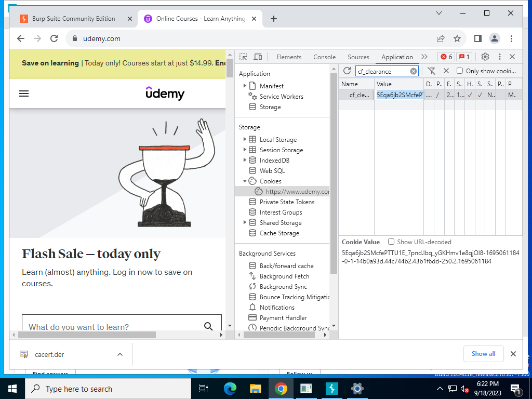Switch to the Console tab
Image resolution: width=532 pixels, height=399 pixels.
[x=324, y=57]
